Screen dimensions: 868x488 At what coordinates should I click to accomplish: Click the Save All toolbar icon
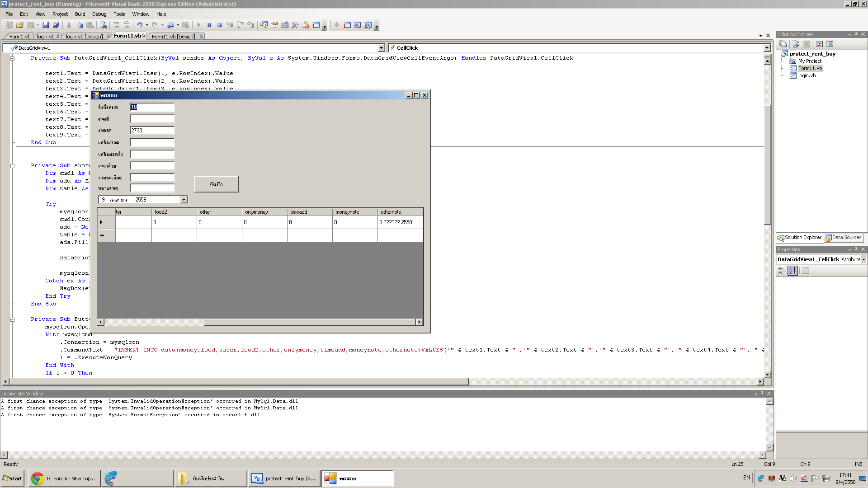[56, 25]
